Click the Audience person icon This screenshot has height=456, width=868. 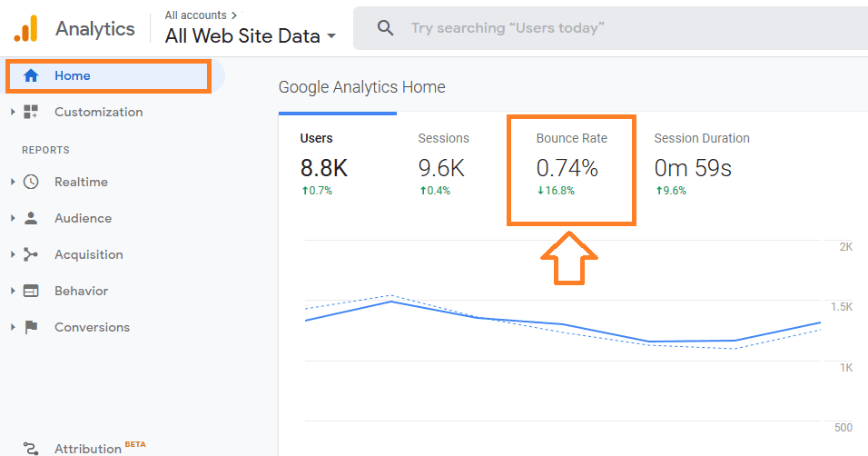(31, 218)
